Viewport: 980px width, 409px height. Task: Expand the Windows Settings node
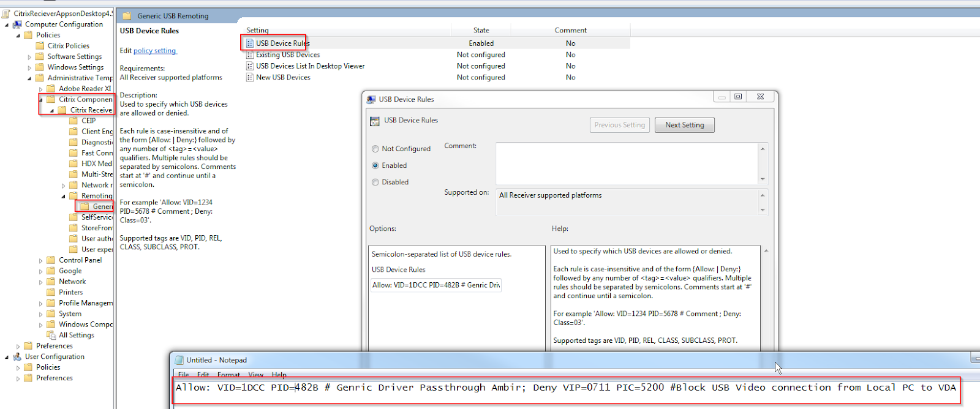point(29,67)
